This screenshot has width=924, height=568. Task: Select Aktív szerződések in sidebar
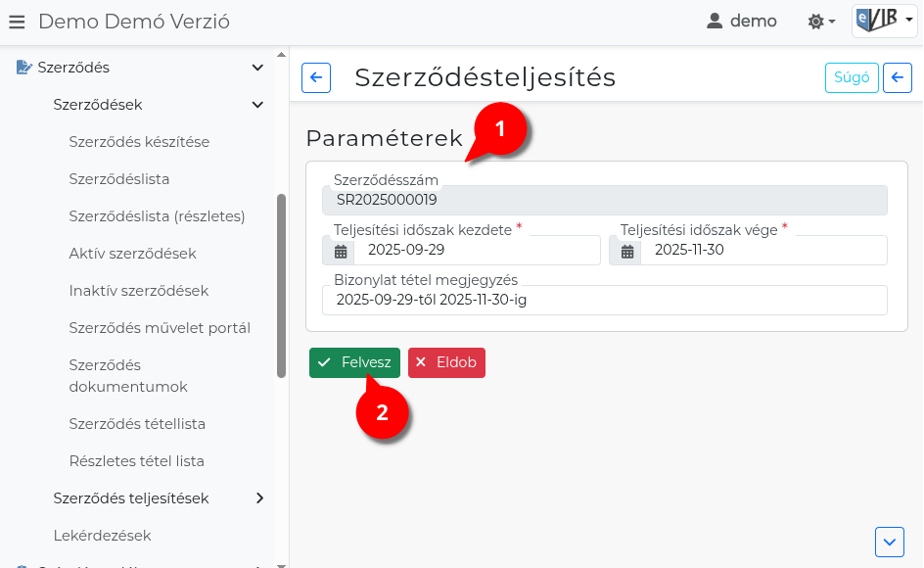(132, 254)
